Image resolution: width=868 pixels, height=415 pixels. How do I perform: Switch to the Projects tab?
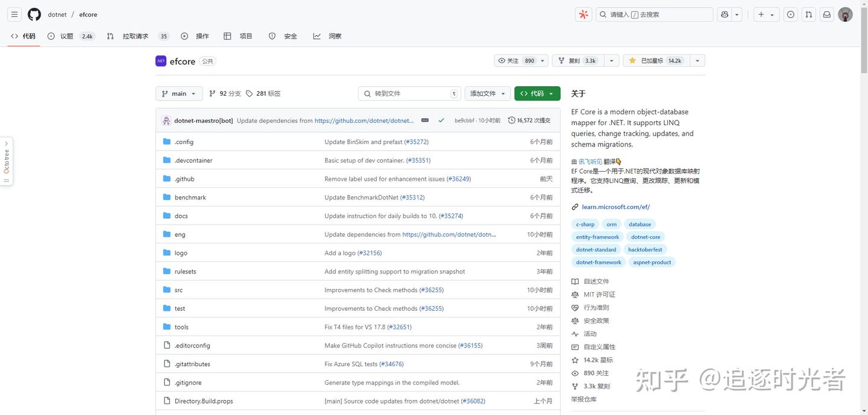click(x=238, y=36)
